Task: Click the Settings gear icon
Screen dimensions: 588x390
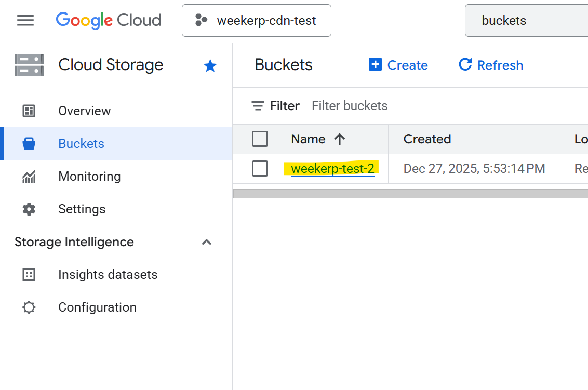Action: point(29,209)
